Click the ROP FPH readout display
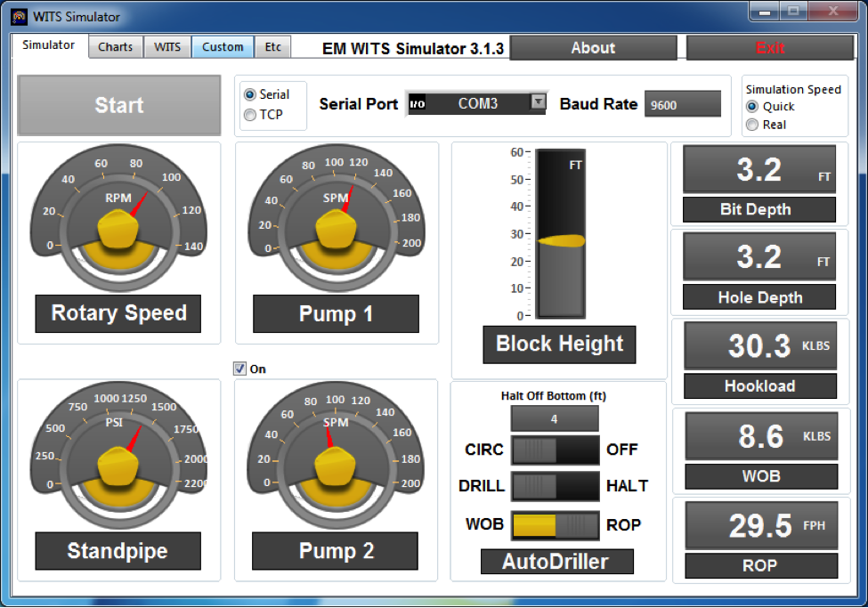Screen dimensions: 868x608 point(759,525)
